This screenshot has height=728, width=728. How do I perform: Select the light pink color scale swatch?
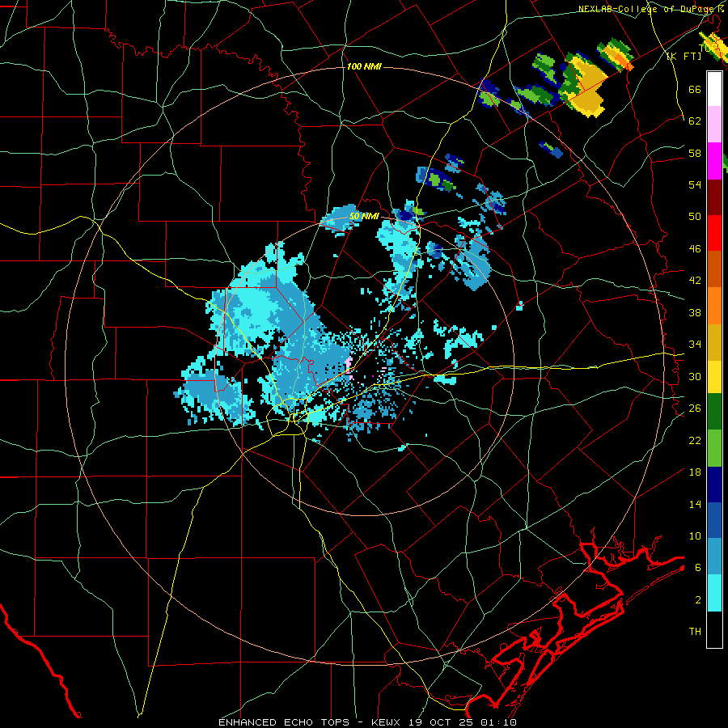[x=714, y=125]
